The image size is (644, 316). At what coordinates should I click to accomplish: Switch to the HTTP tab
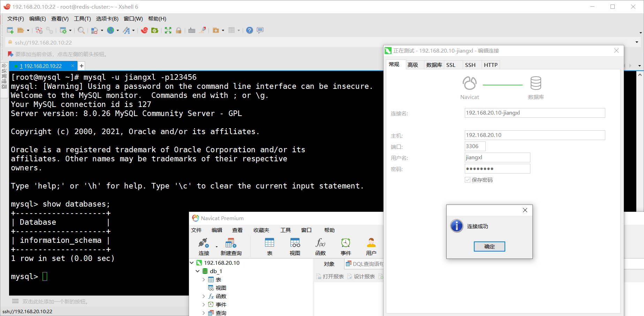click(491, 65)
